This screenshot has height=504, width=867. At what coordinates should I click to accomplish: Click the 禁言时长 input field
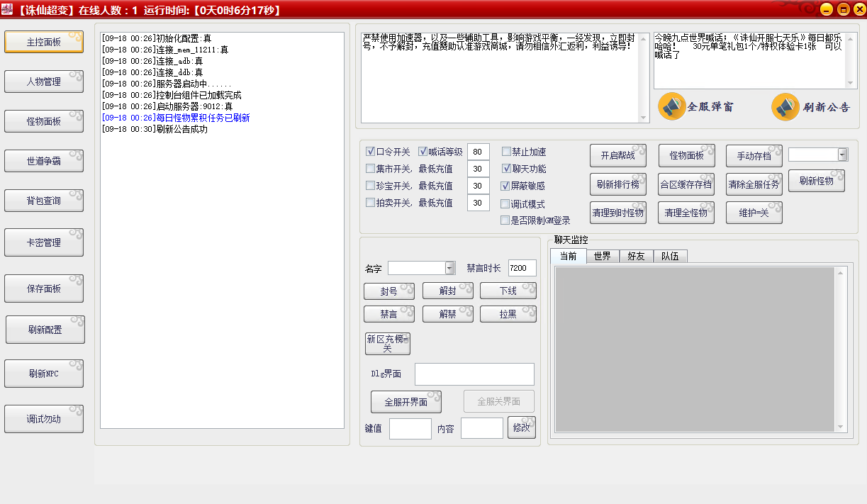click(522, 268)
